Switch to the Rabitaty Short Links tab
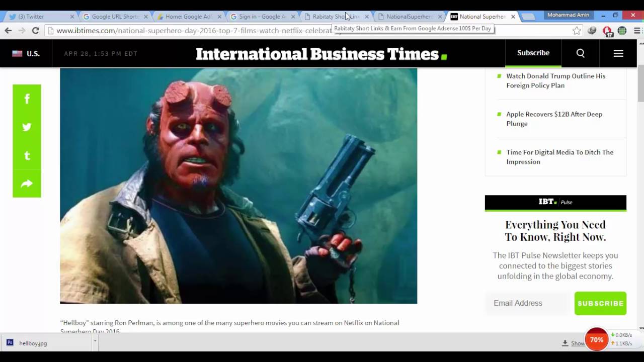The height and width of the screenshot is (362, 644). [336, 17]
